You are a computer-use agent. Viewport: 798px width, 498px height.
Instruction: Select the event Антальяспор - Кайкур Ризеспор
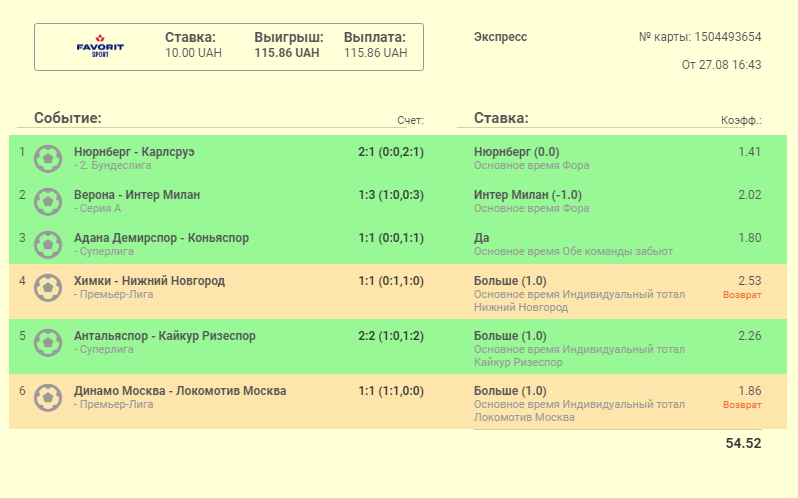coord(164,336)
